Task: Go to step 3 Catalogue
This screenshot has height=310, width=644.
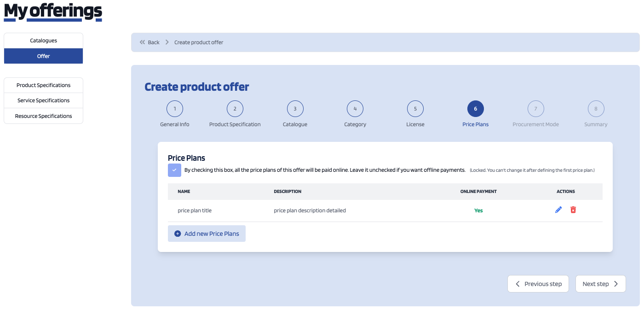Action: (x=295, y=109)
